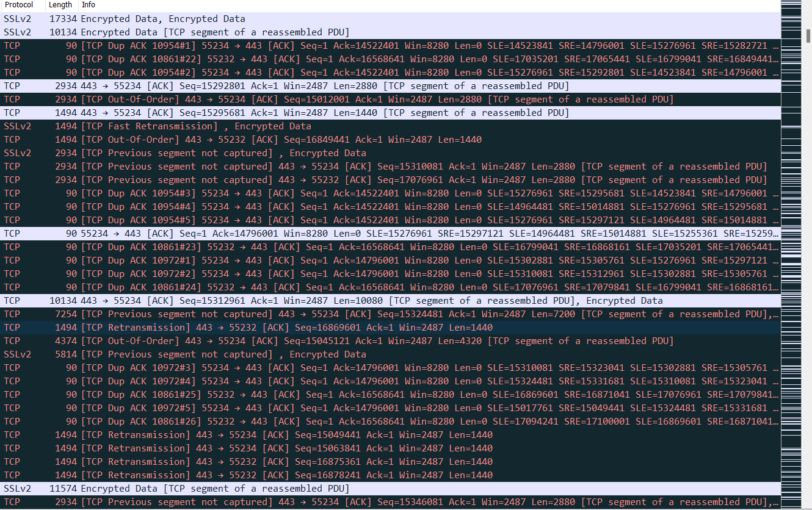The height and width of the screenshot is (510, 812).
Task: Select the 17334-length SSLv2 Encrypted Data packet
Action: point(163,19)
